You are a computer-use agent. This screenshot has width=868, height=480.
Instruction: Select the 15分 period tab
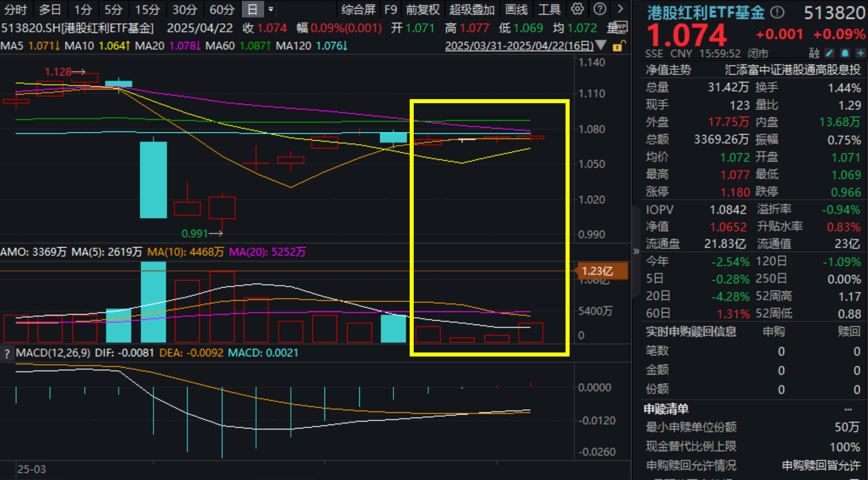point(147,9)
